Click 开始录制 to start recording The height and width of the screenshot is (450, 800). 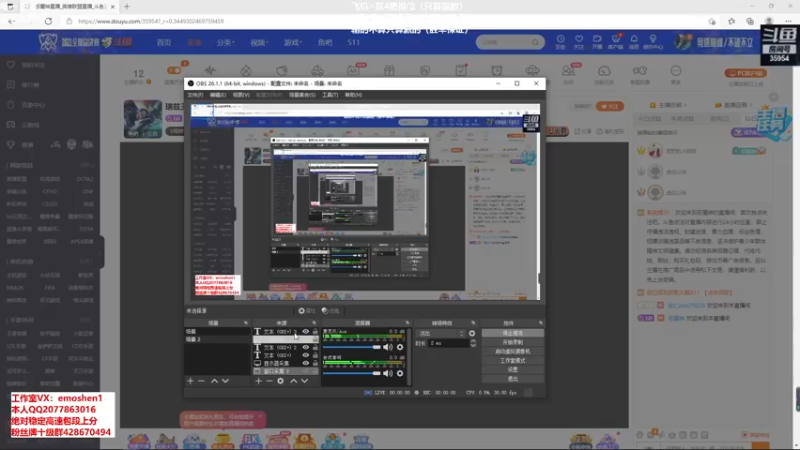pyautogui.click(x=513, y=342)
